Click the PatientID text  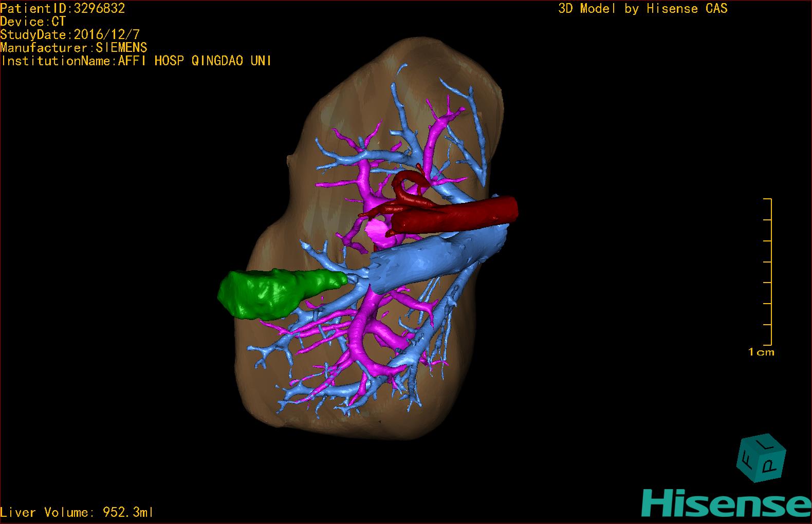62,8
